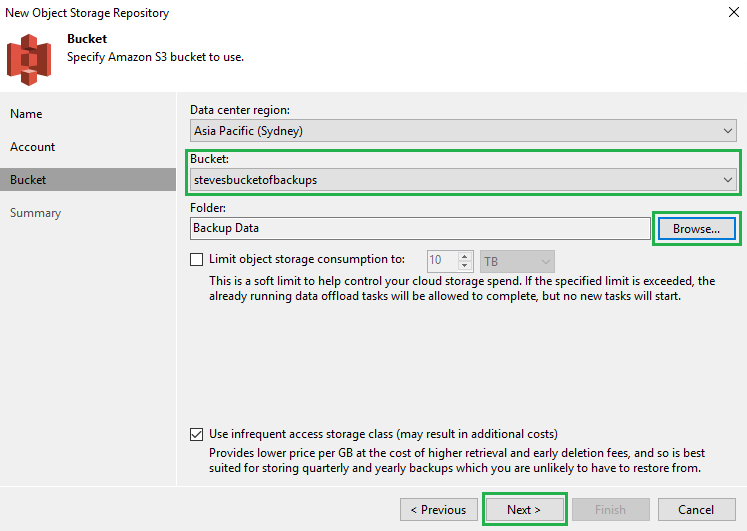The width and height of the screenshot is (747, 531).
Task: Switch to the Account step
Action: point(33,147)
